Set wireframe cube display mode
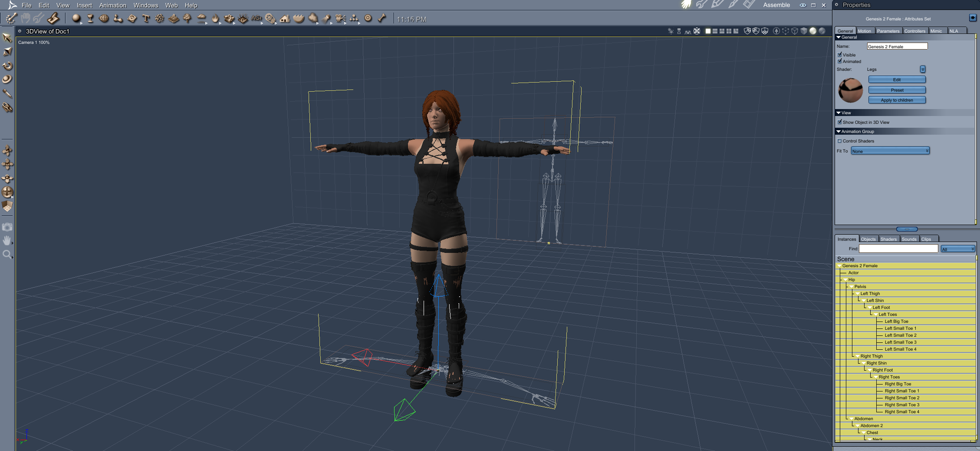 tap(795, 31)
